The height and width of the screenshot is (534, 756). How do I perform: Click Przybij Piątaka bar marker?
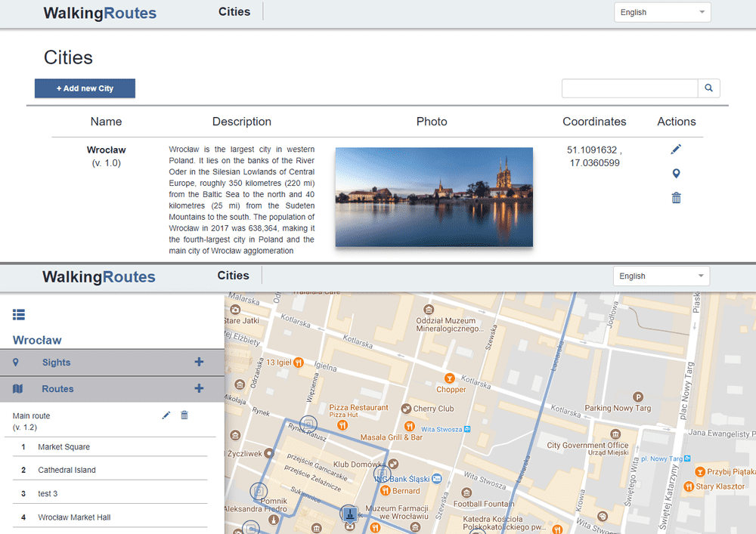point(699,471)
